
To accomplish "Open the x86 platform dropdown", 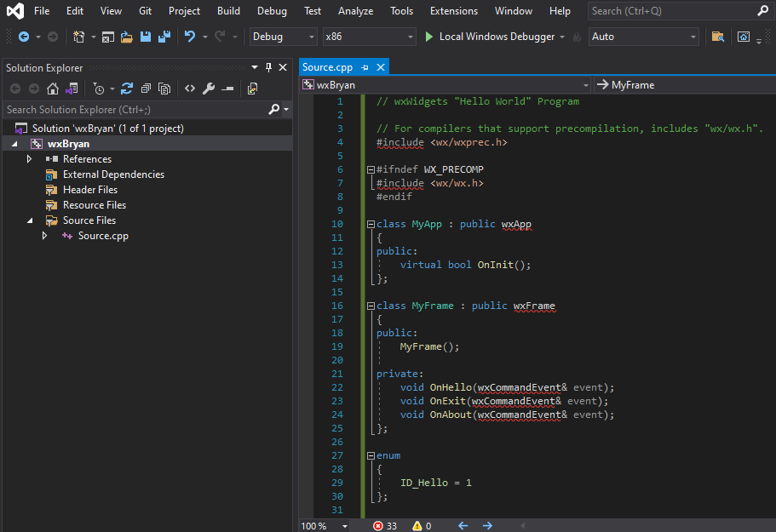I will coord(369,37).
